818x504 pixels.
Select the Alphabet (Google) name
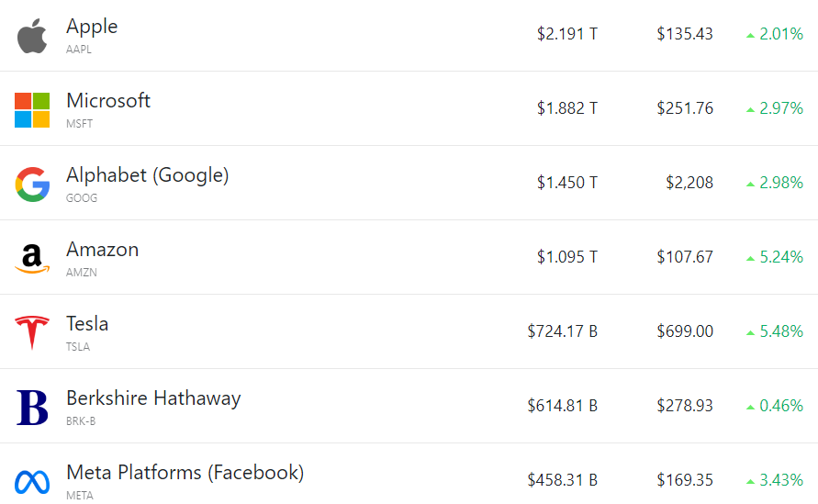(x=147, y=175)
